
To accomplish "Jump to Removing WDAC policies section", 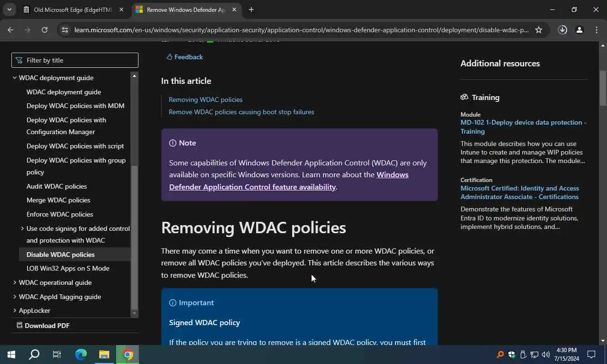I will (205, 100).
